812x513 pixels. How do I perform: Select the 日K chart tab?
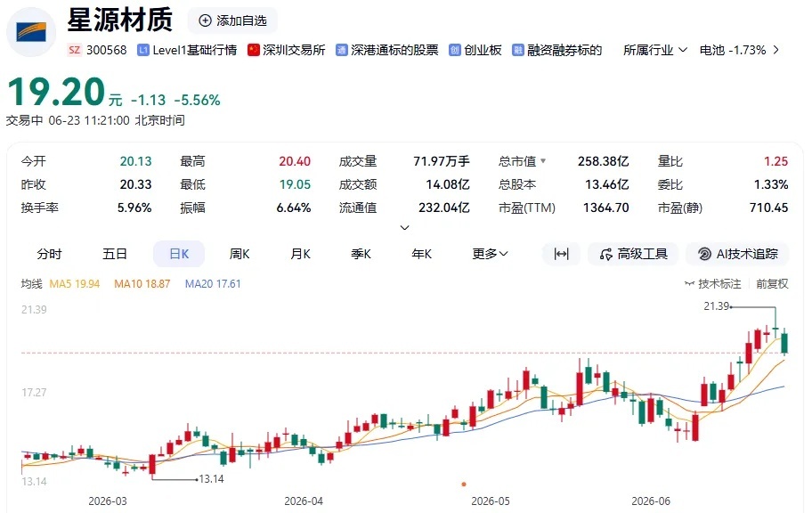tap(179, 254)
